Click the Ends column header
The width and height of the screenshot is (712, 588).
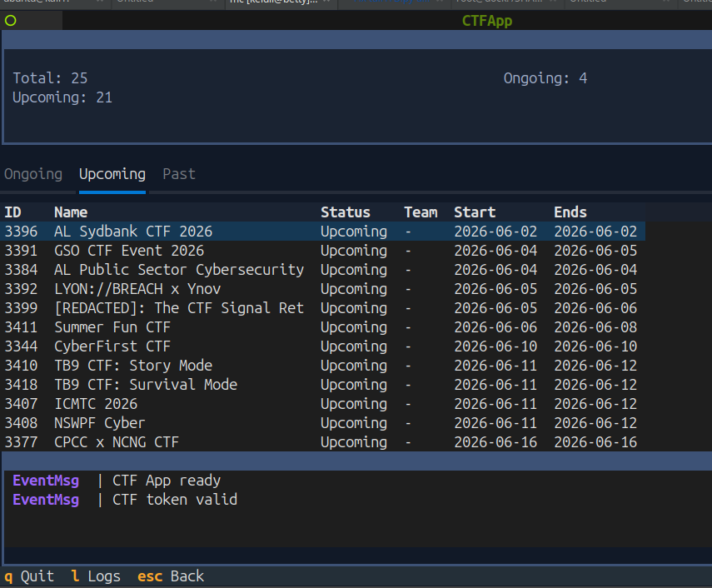pos(570,212)
